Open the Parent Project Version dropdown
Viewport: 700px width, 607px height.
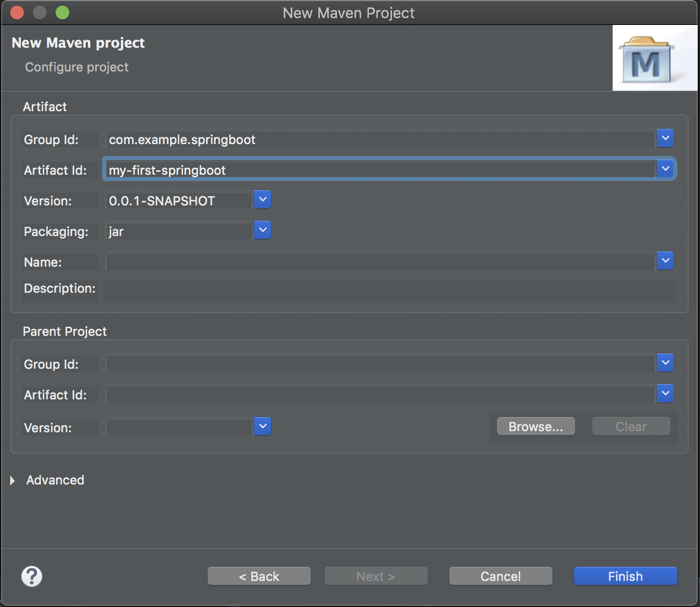click(x=262, y=426)
